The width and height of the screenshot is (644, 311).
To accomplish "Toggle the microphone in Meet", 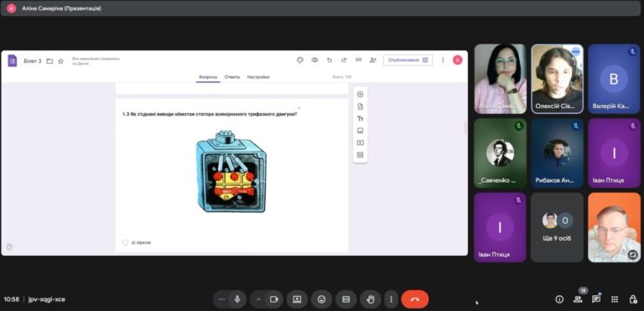I will pyautogui.click(x=237, y=299).
